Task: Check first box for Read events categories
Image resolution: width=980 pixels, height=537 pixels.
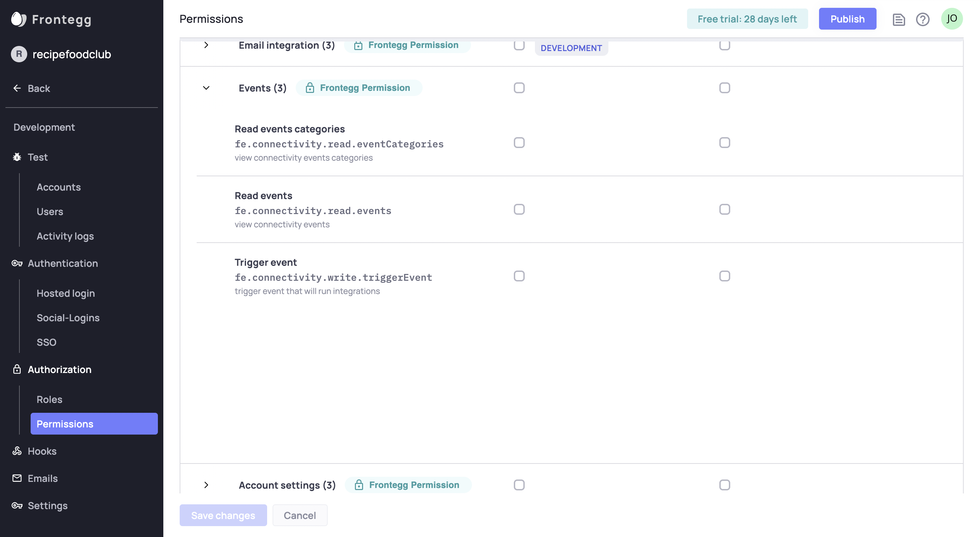Action: (519, 143)
